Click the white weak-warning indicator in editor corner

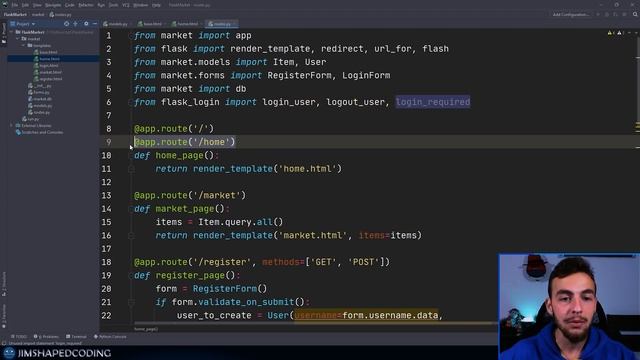[x=620, y=33]
